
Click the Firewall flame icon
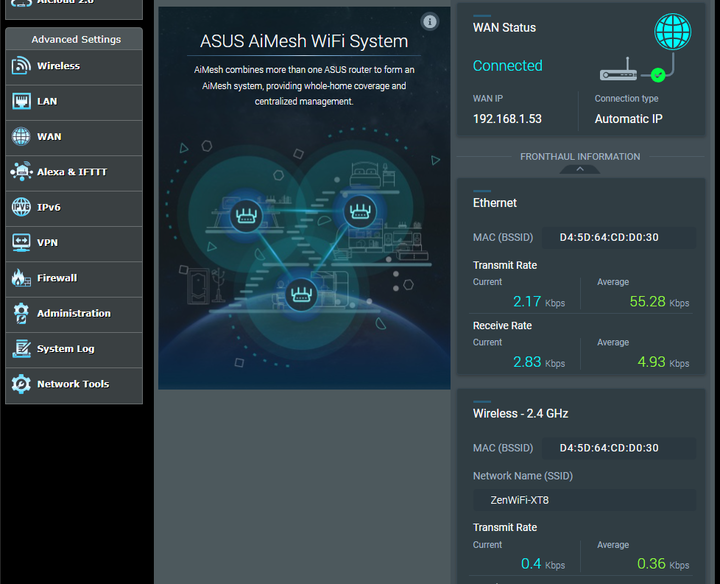[21, 278]
